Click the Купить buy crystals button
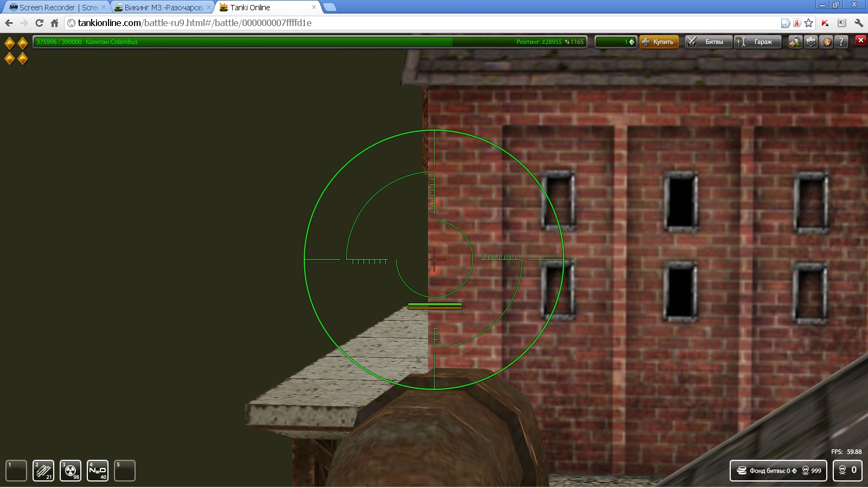 point(659,42)
